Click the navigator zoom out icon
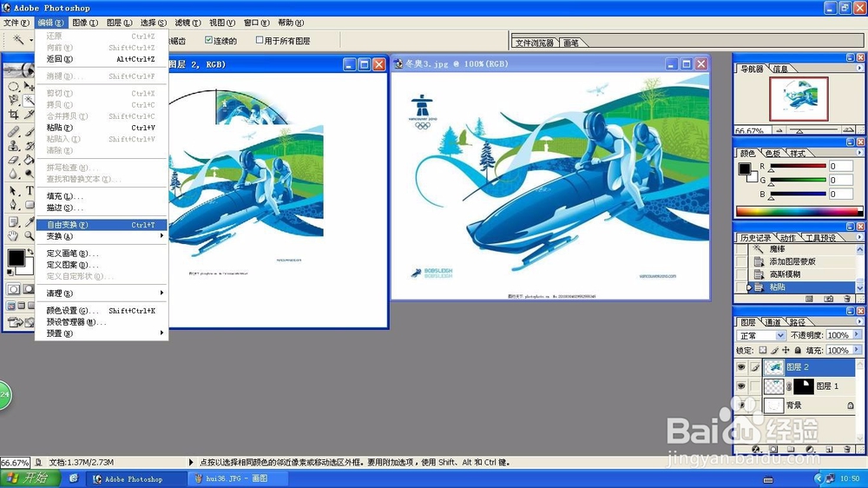 [x=779, y=130]
